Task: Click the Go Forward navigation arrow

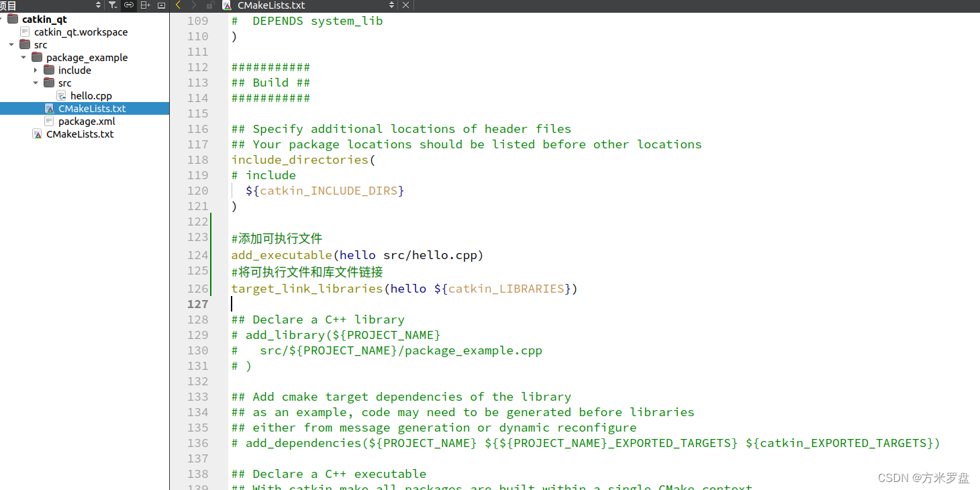Action: 193,5
